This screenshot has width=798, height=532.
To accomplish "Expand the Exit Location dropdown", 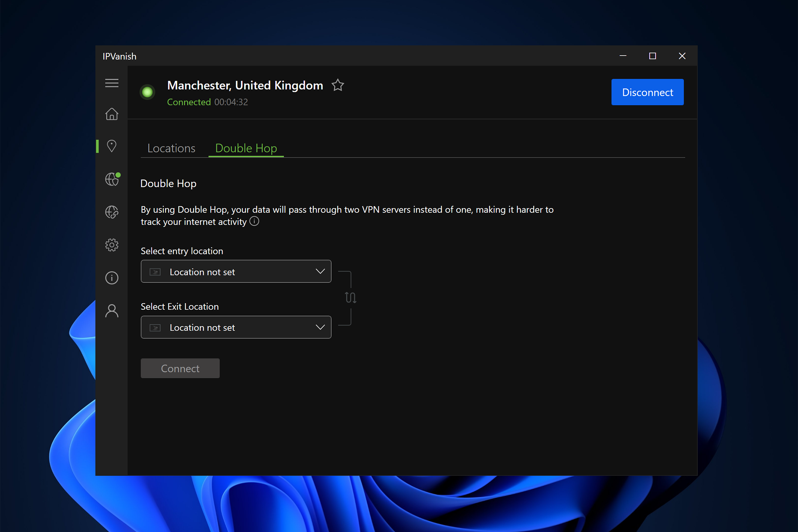I will pos(236,327).
